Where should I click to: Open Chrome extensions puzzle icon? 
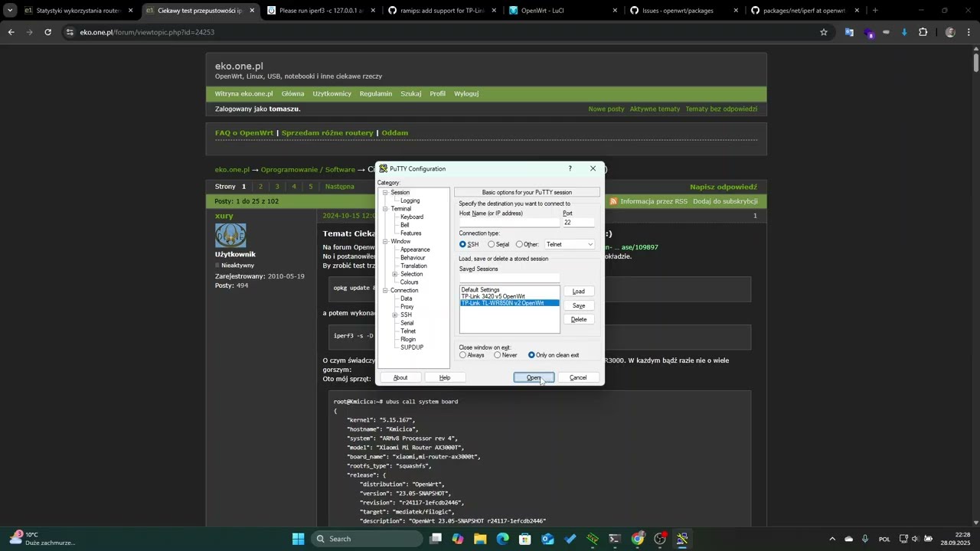pyautogui.click(x=923, y=32)
